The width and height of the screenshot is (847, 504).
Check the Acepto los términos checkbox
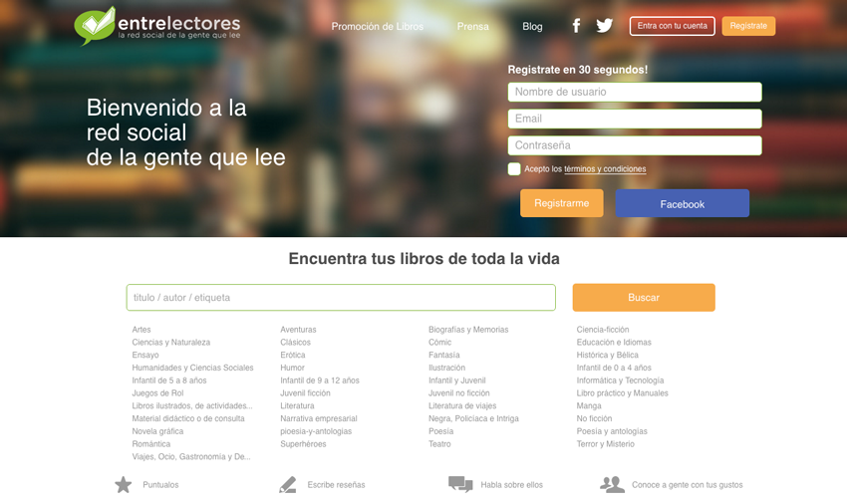coord(514,169)
